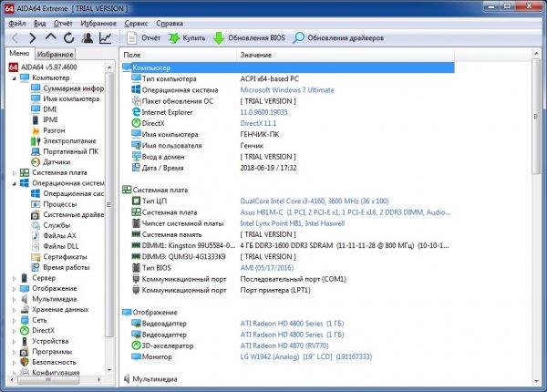547x392 pixels.
Task: Select Датчики in the sidebar tree
Action: [57, 161]
